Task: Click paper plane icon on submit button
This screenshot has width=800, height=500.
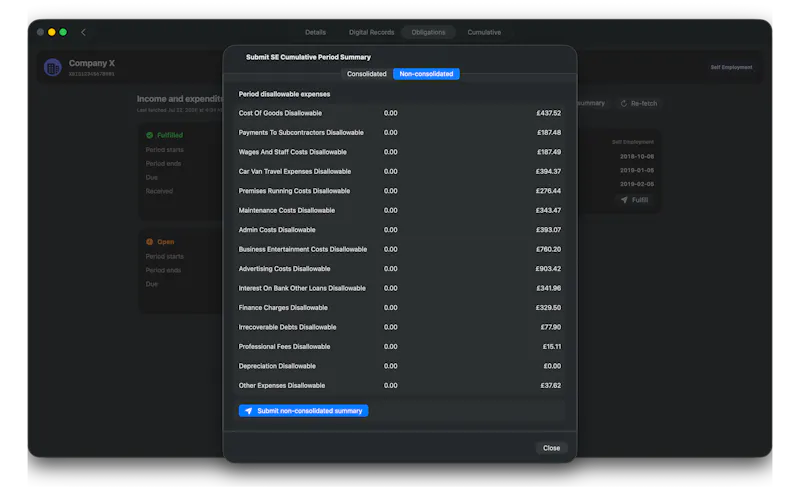Action: 248,411
